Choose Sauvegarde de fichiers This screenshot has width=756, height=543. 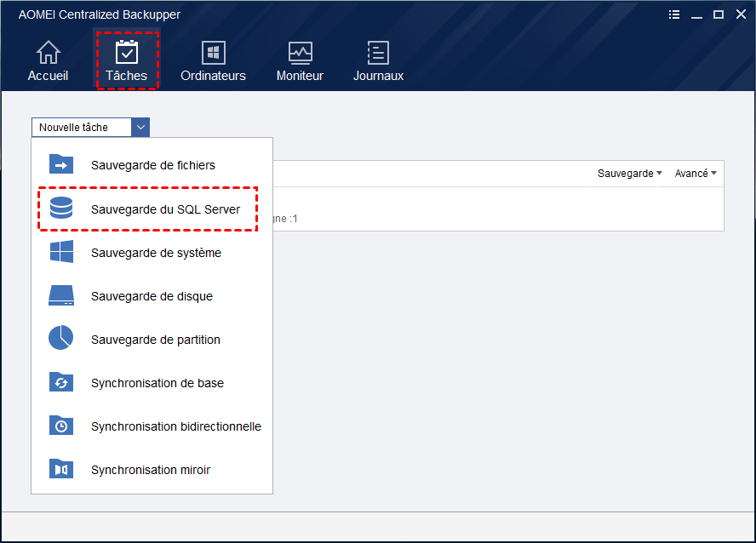pyautogui.click(x=152, y=165)
